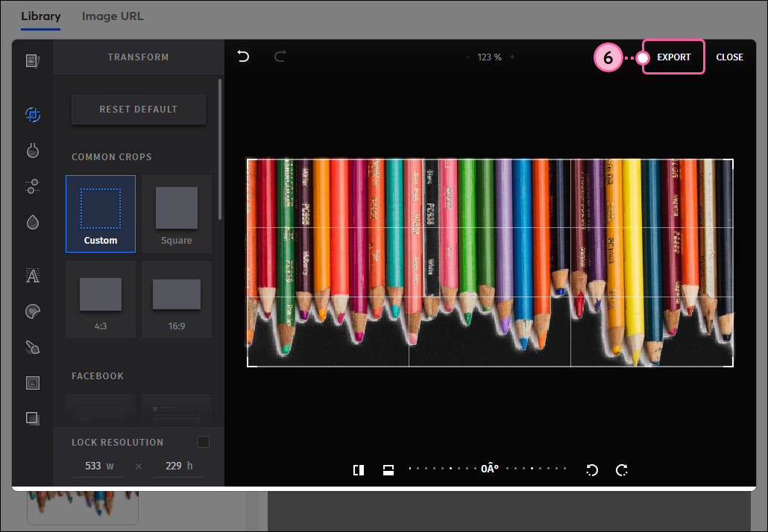Click the 123 % zoom value
The image size is (768, 532).
pyautogui.click(x=489, y=57)
